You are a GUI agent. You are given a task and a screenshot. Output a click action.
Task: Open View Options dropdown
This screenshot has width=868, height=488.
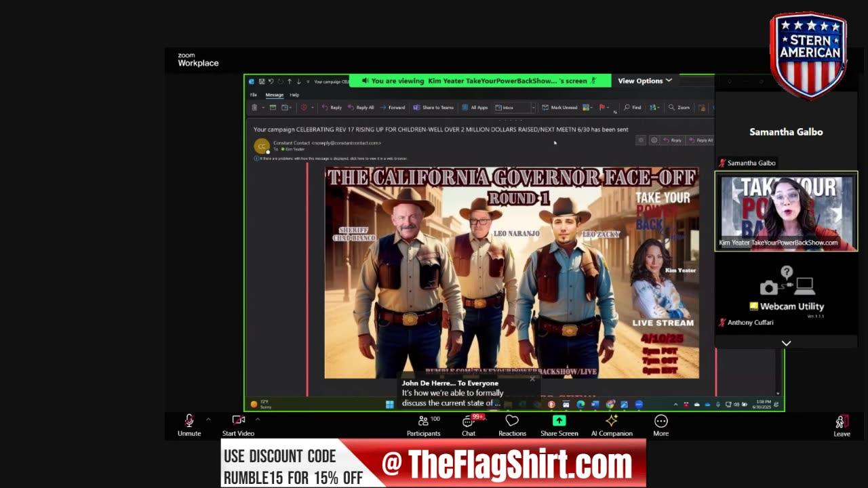(645, 81)
